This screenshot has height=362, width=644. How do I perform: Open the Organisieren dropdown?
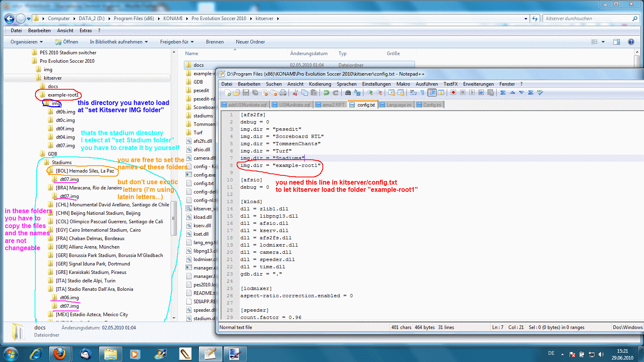(x=27, y=42)
